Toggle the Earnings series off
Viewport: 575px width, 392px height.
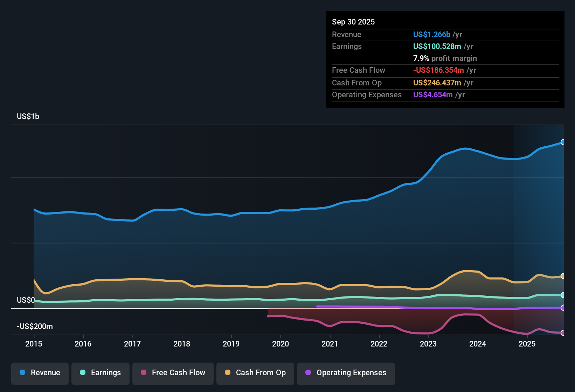click(x=101, y=373)
